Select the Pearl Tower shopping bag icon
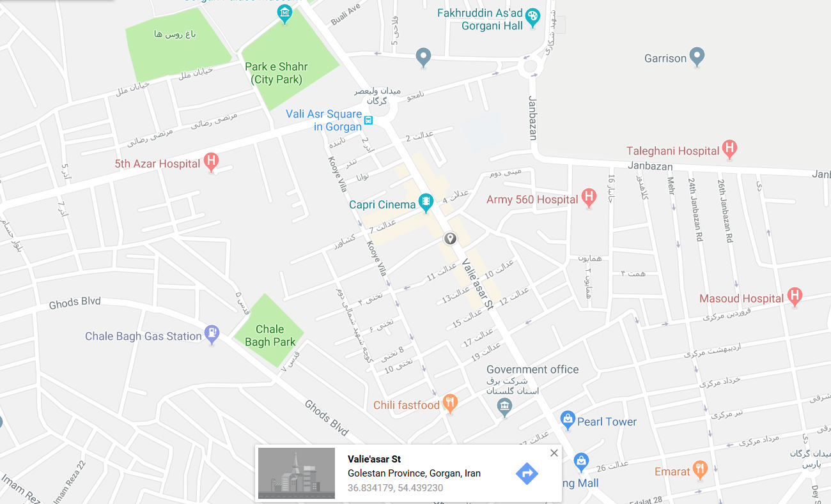The width and height of the screenshot is (831, 504). pos(567,420)
